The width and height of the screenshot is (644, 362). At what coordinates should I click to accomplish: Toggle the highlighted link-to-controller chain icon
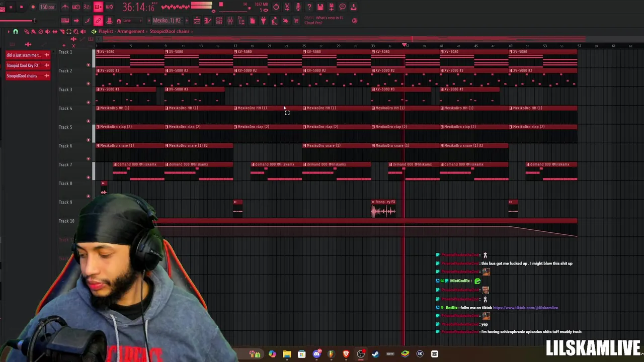pyautogui.click(x=98, y=21)
